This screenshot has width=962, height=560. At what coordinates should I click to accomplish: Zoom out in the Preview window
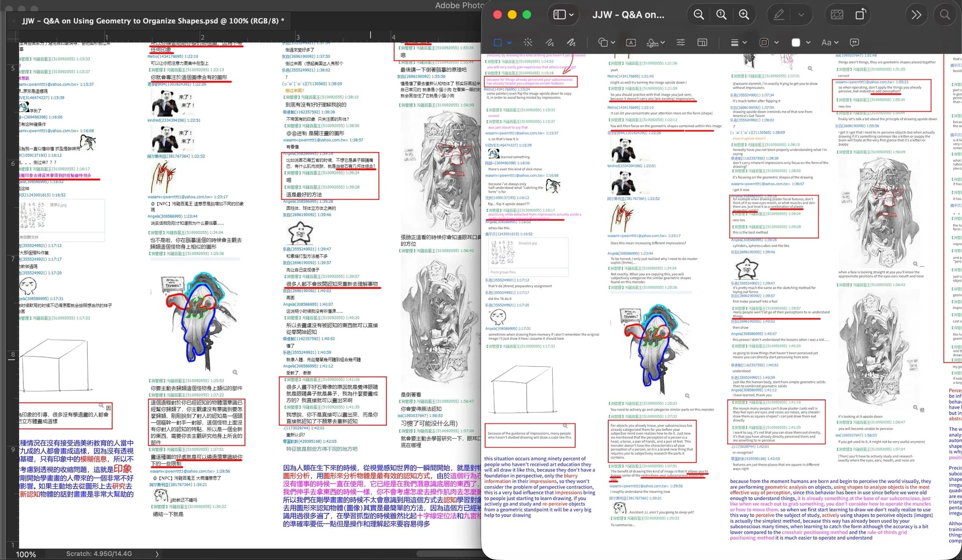(x=699, y=15)
